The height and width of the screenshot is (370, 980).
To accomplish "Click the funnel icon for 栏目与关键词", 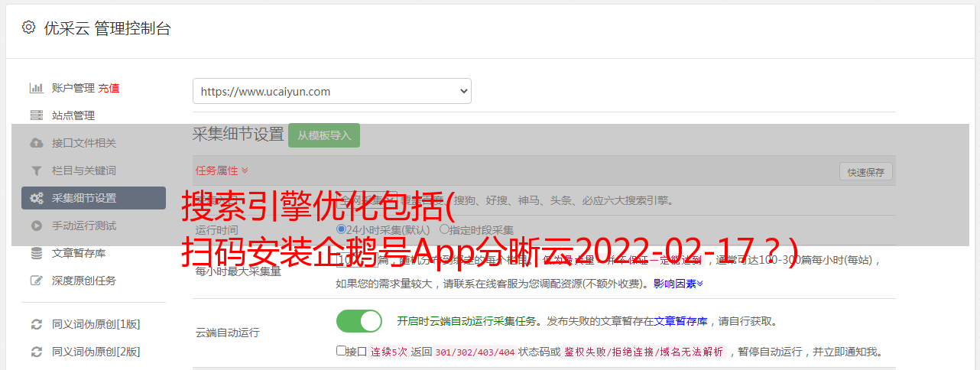I will [36, 170].
